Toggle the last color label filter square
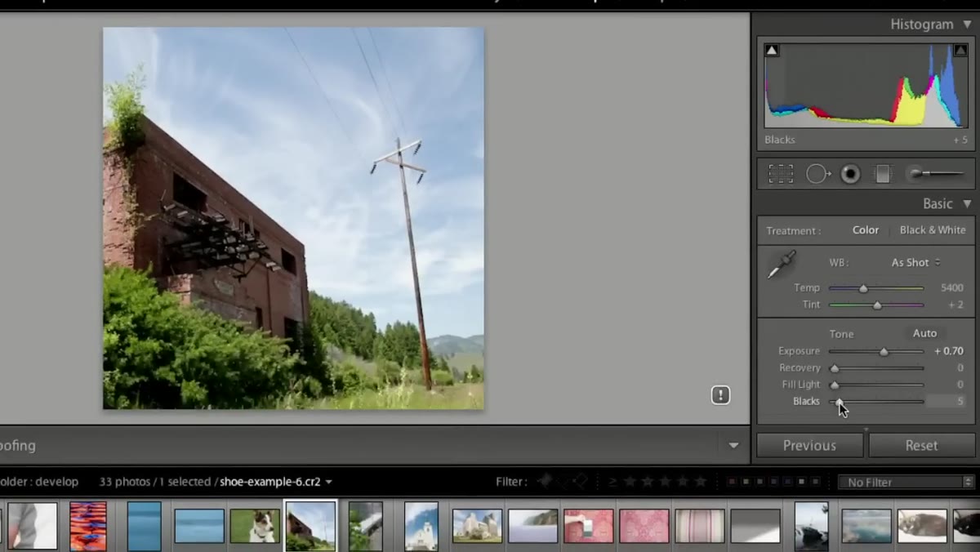980x552 pixels. (815, 482)
